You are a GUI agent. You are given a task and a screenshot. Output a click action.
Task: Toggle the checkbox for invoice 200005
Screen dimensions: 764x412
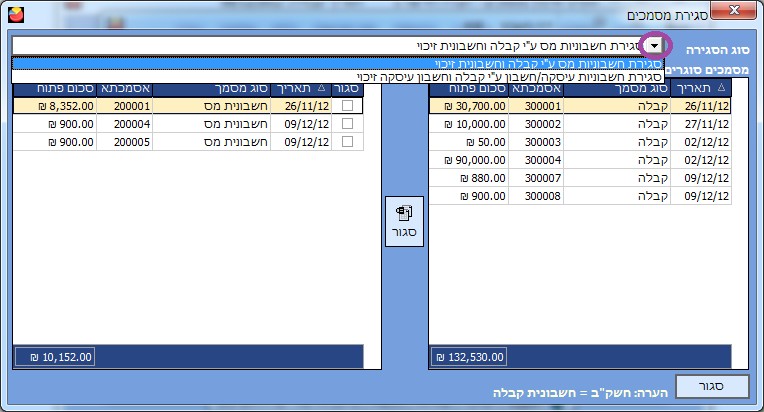pos(347,142)
